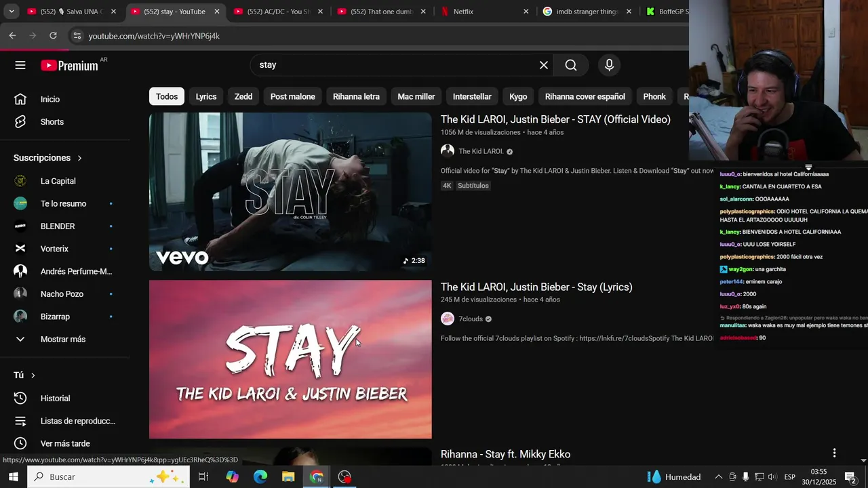Clear the search box with the X icon
Image resolution: width=868 pixels, height=488 pixels.
tap(544, 65)
